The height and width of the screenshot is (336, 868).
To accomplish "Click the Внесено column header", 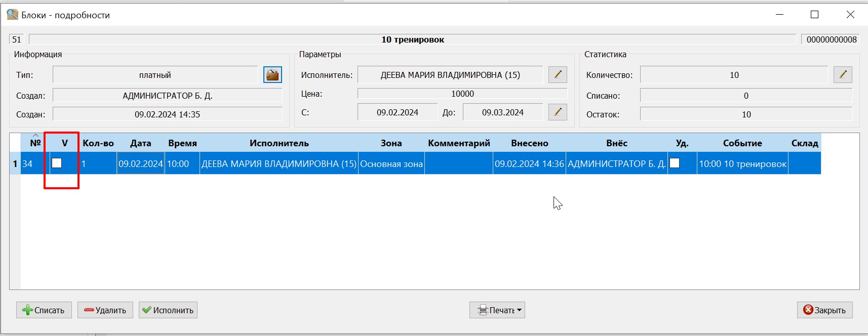I will [x=530, y=143].
